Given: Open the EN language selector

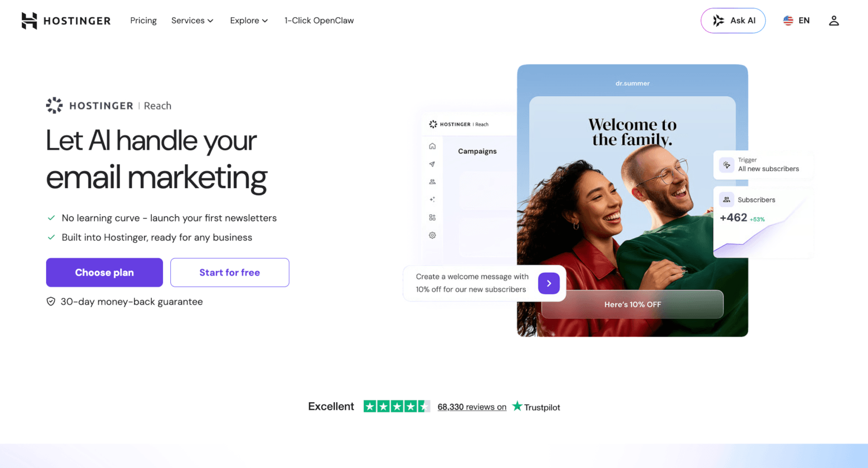Looking at the screenshot, I should coord(796,21).
